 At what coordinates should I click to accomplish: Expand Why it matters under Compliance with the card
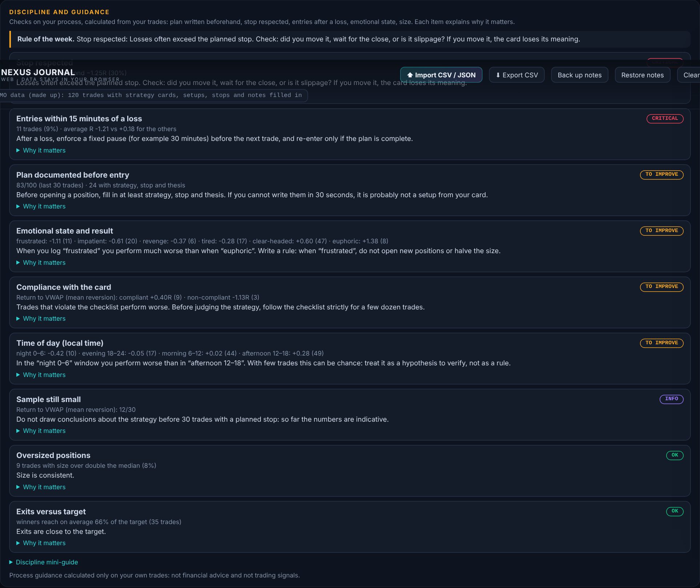click(41, 319)
